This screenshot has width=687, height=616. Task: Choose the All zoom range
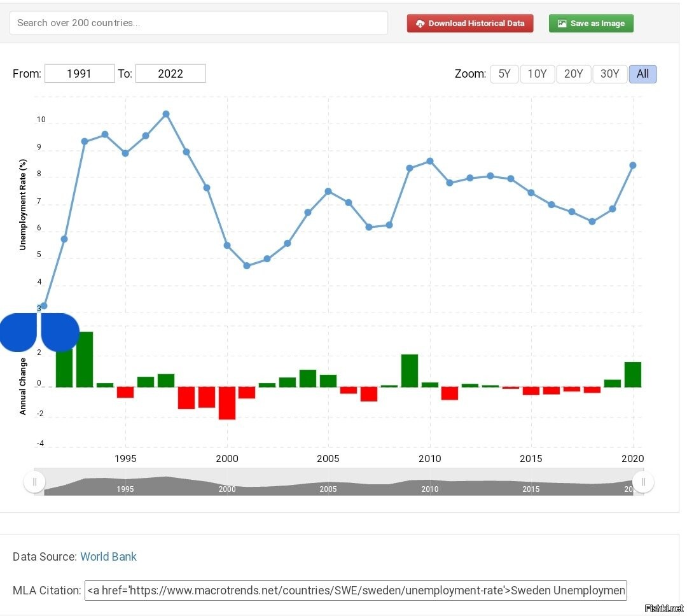tap(643, 74)
